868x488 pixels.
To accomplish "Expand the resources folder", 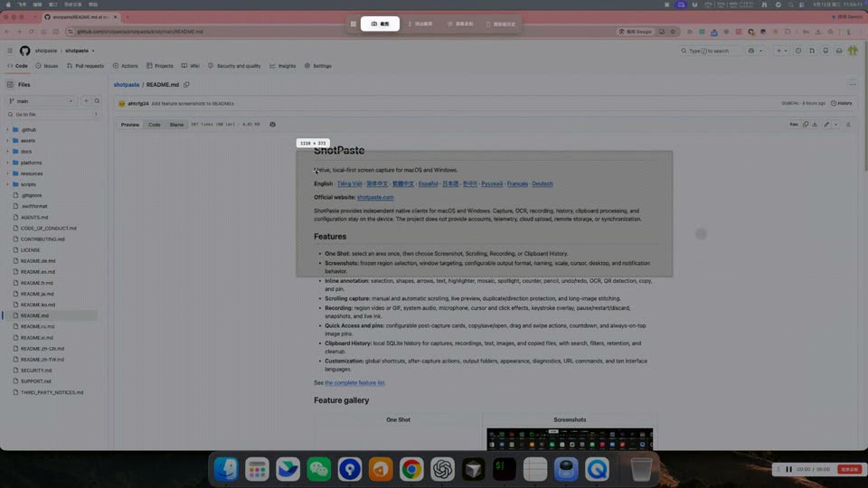I will pos(8,174).
